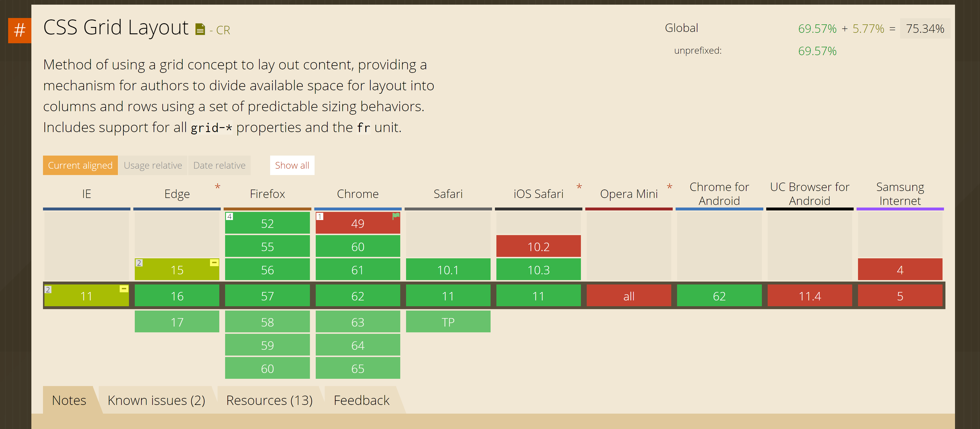Click the Safari TP version cell
The image size is (980, 429).
[448, 322]
